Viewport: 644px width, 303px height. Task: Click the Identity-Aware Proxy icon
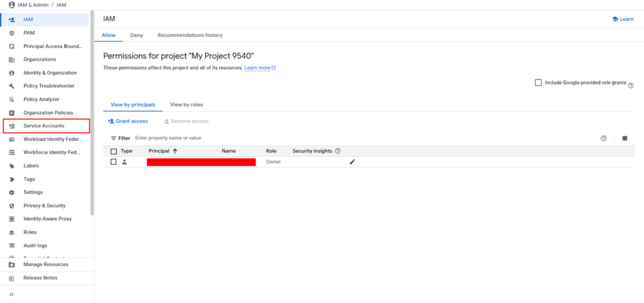[x=11, y=219]
